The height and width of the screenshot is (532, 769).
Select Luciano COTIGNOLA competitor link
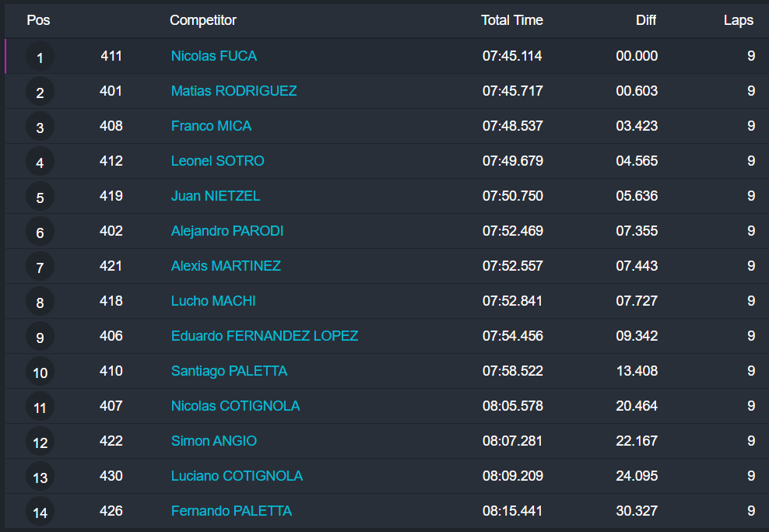(x=237, y=476)
